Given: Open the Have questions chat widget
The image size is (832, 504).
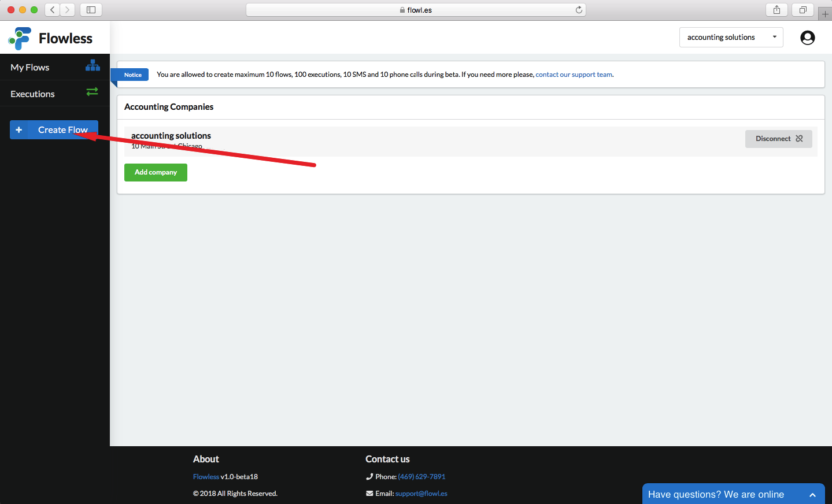Looking at the screenshot, I should tap(733, 494).
